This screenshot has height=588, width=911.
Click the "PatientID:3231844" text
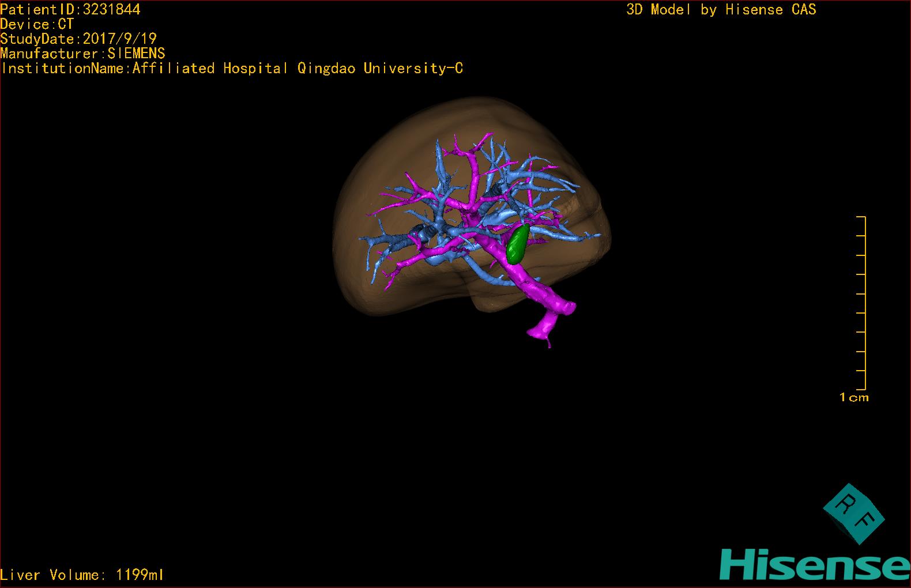tap(70, 9)
